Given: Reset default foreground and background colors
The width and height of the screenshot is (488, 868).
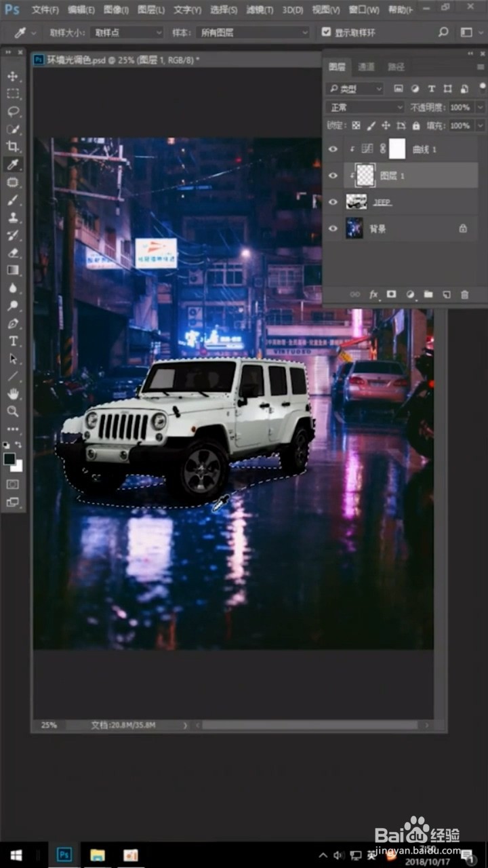Looking at the screenshot, I should (x=6, y=445).
